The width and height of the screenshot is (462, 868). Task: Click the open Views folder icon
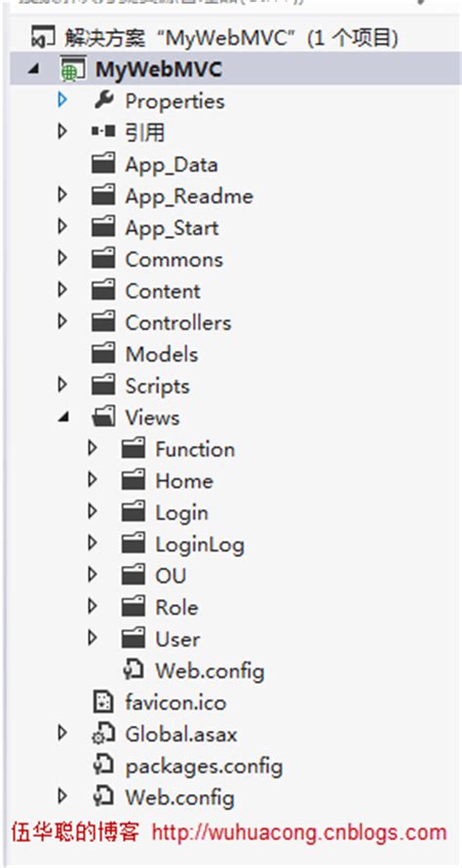pos(103,417)
